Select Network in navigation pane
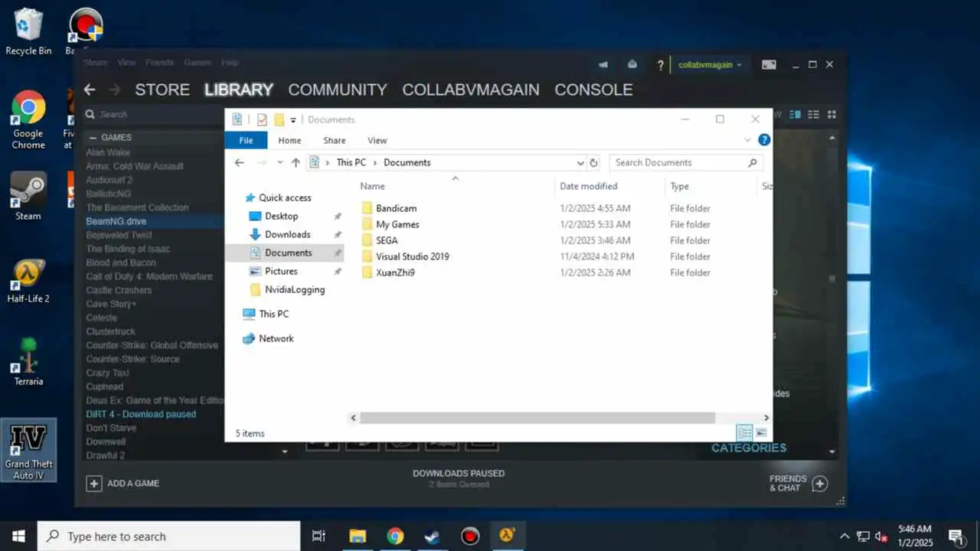Image resolution: width=980 pixels, height=551 pixels. [x=276, y=338]
